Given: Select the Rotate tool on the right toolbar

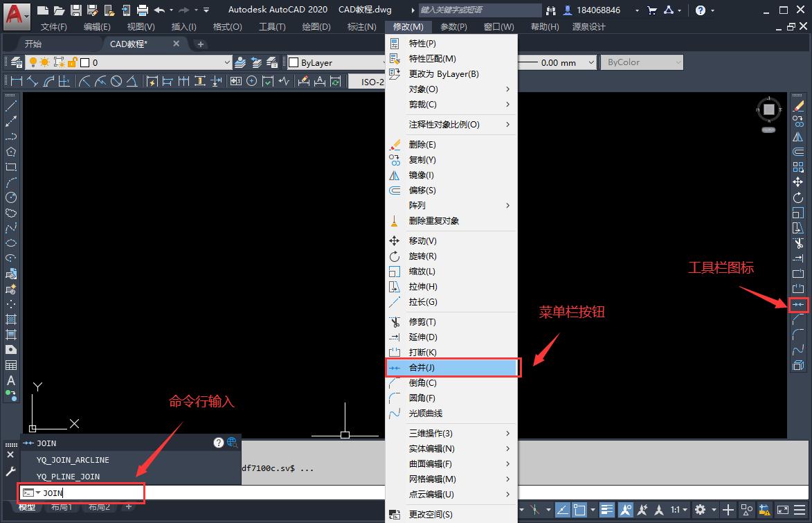Looking at the screenshot, I should 798,198.
